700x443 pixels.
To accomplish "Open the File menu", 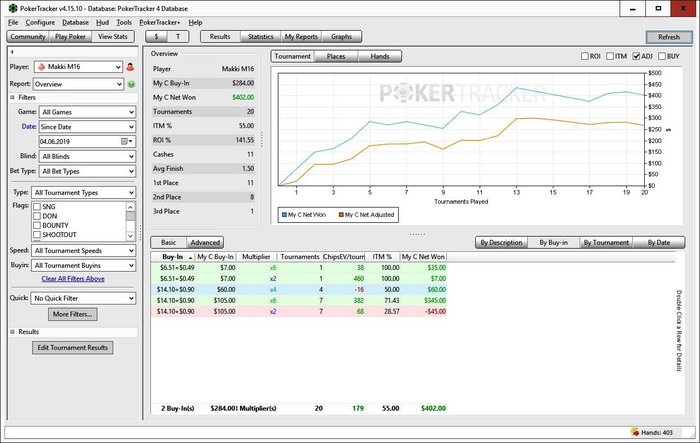I will [13, 22].
